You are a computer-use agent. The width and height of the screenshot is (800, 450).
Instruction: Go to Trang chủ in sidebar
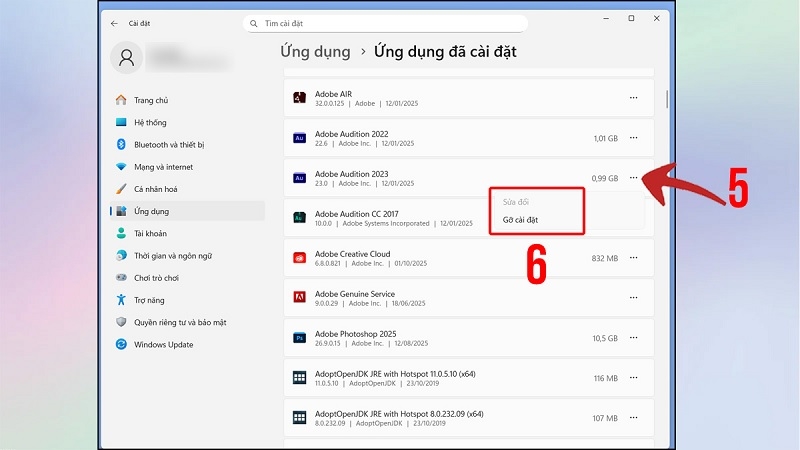187,100
